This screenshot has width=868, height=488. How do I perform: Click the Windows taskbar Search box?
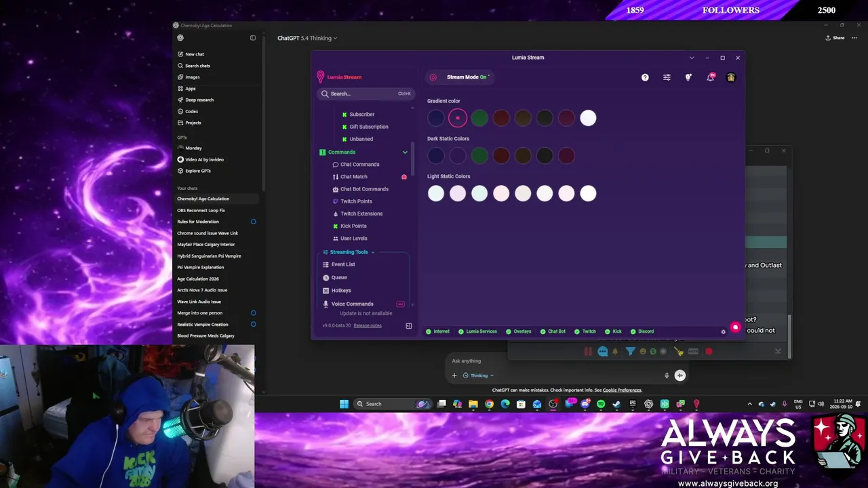[392, 404]
